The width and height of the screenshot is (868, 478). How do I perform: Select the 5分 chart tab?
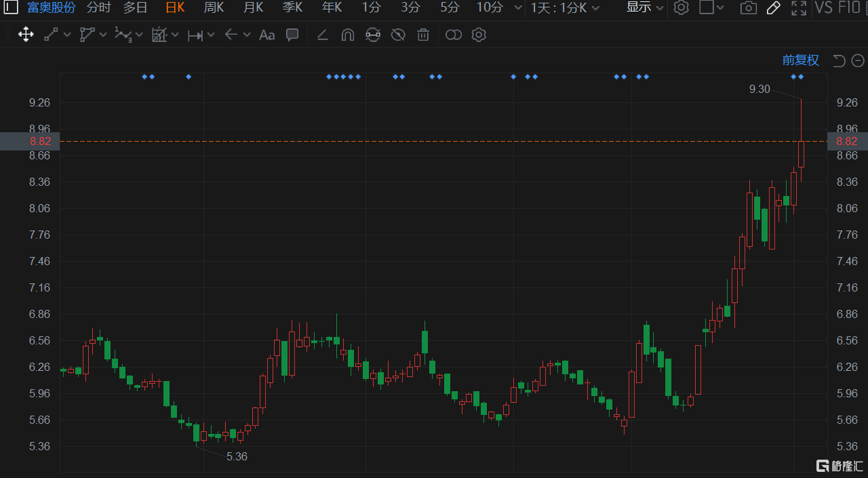click(x=450, y=7)
